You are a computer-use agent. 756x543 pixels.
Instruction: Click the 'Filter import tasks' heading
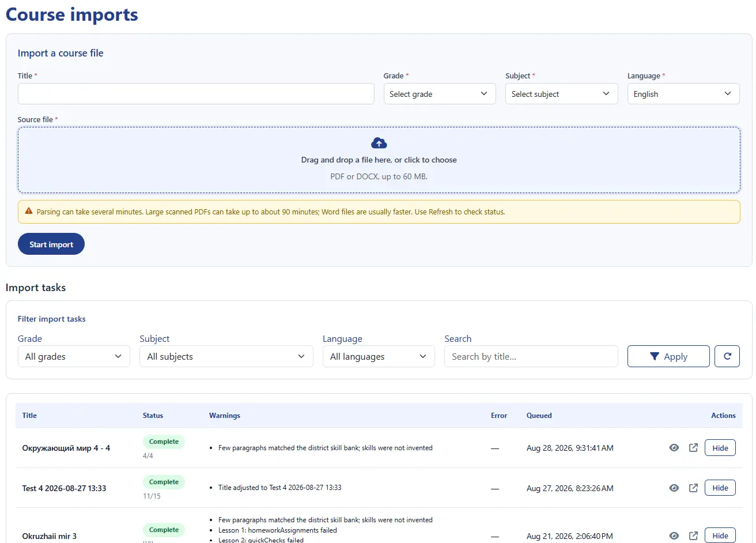pyautogui.click(x=52, y=319)
